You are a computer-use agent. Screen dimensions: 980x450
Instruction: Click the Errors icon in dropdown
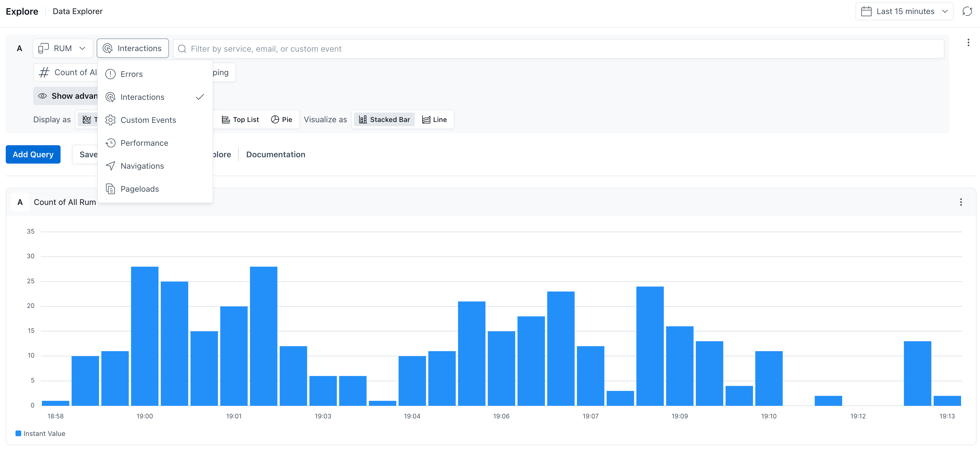point(110,74)
